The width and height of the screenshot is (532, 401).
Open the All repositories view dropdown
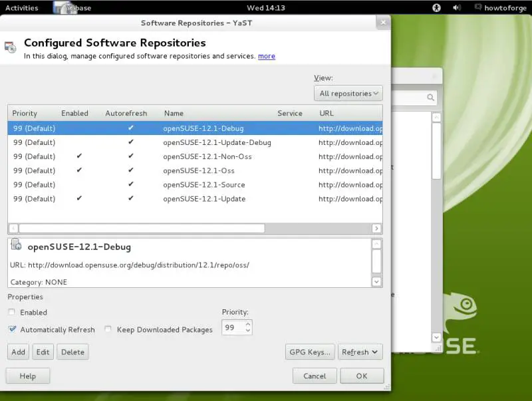[348, 93]
